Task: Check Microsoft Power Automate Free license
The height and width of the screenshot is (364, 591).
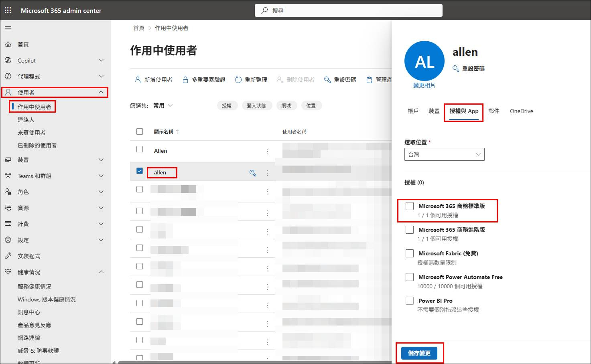Action: click(410, 277)
